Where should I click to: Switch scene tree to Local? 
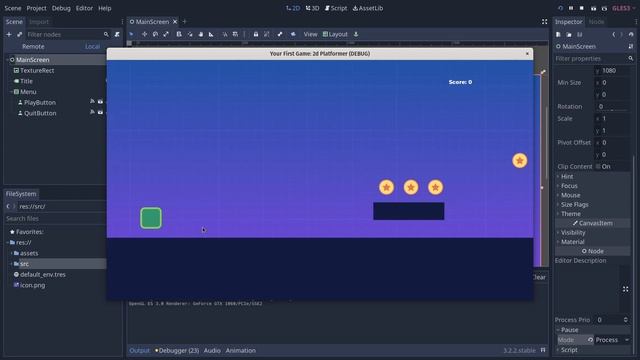tap(93, 47)
